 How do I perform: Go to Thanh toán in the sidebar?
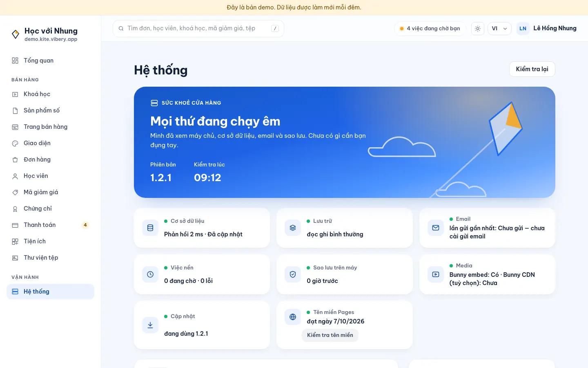[x=51, y=225]
